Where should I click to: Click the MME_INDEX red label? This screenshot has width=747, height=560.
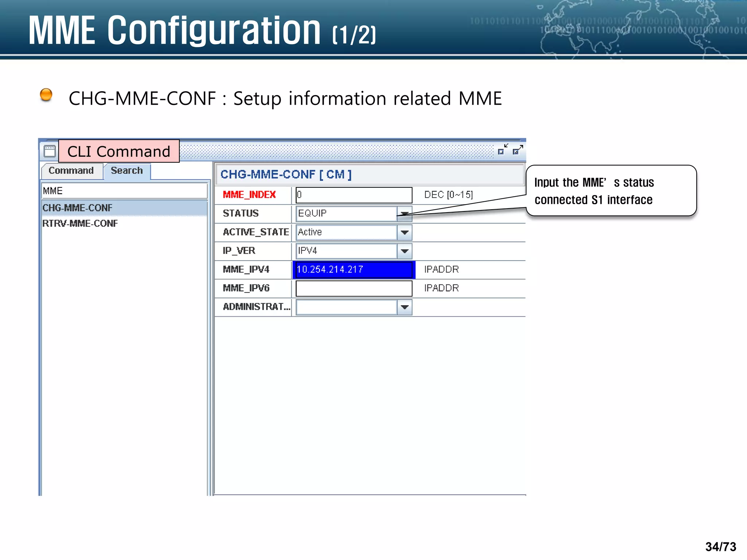tap(249, 195)
